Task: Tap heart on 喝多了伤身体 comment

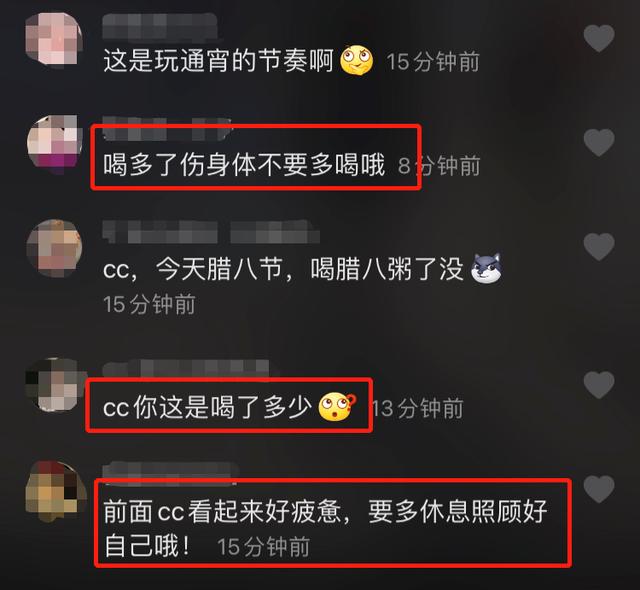Action: pos(599,142)
